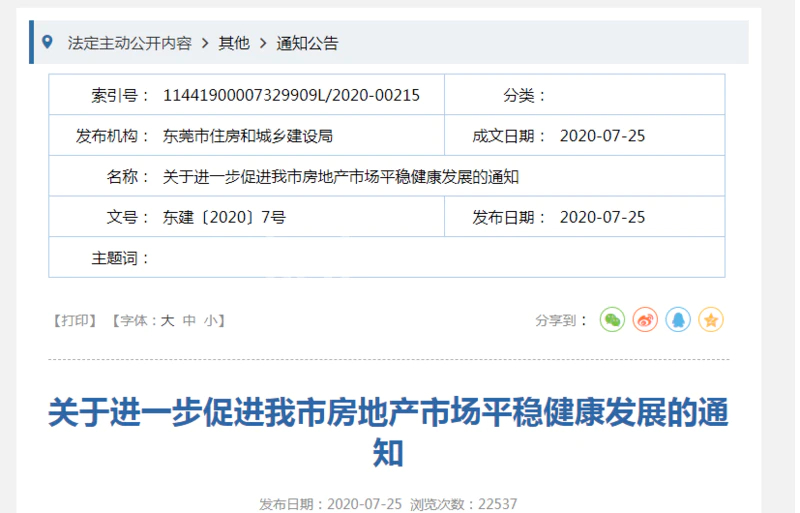Share the notice to WeChat
The image size is (800, 513).
coord(612,320)
